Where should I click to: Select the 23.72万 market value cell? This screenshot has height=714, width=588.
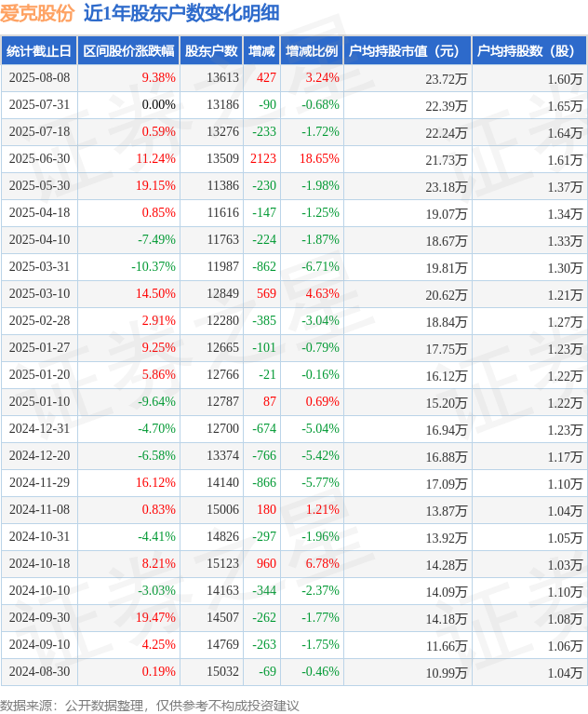click(x=447, y=79)
